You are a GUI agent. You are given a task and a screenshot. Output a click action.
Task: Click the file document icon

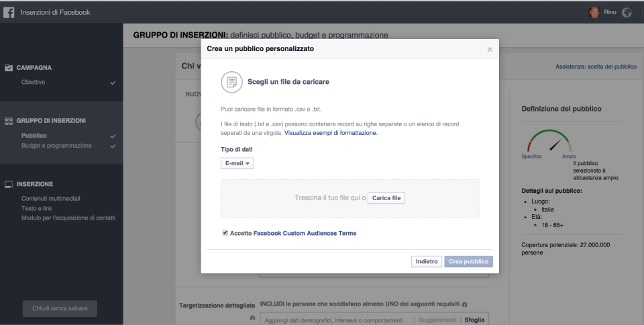click(x=231, y=82)
